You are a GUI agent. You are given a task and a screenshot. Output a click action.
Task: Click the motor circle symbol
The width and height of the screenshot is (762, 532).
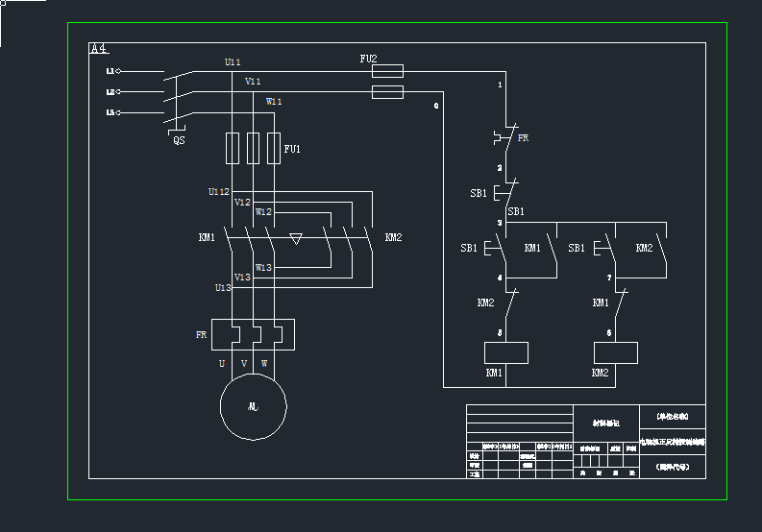254,406
